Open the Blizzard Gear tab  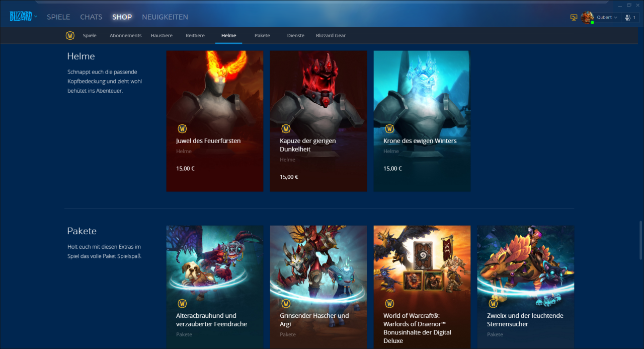coord(331,35)
